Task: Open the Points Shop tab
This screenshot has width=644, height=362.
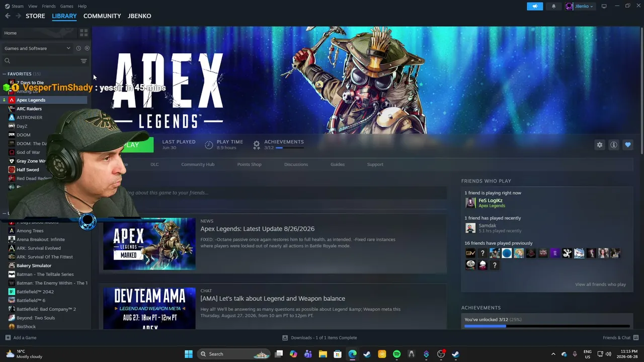Action: pyautogui.click(x=249, y=164)
